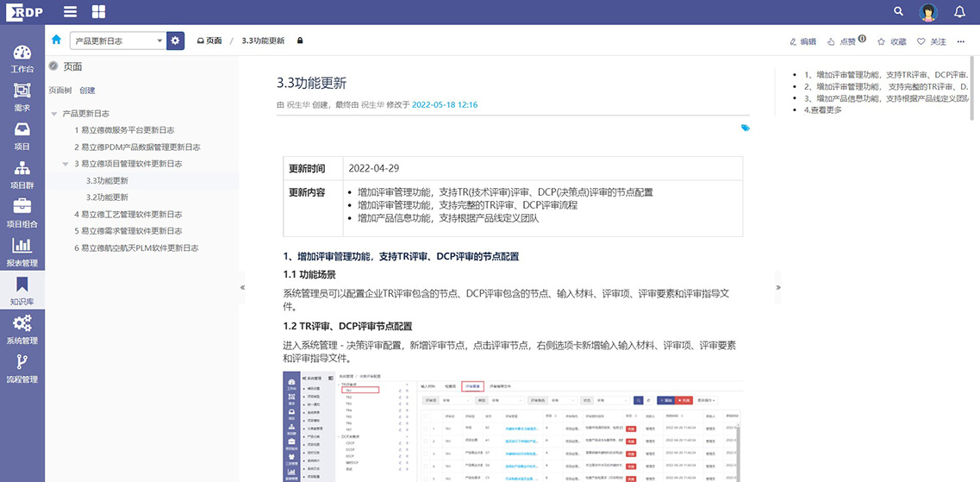The height and width of the screenshot is (482, 980).
Task: Click the 3.3功能更新 page title
Action: point(311,83)
